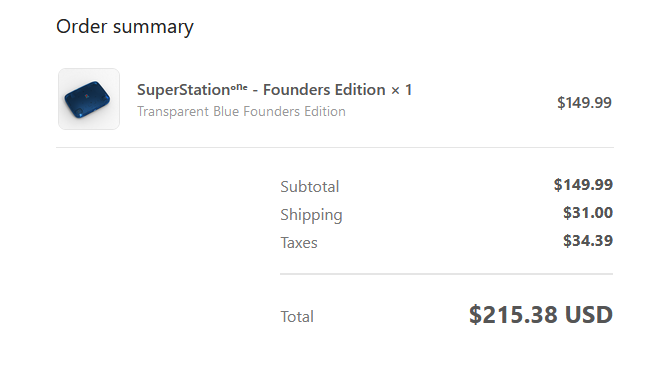The width and height of the screenshot is (663, 386).
Task: Select the bold $149.99 subtotal amount
Action: point(583,185)
